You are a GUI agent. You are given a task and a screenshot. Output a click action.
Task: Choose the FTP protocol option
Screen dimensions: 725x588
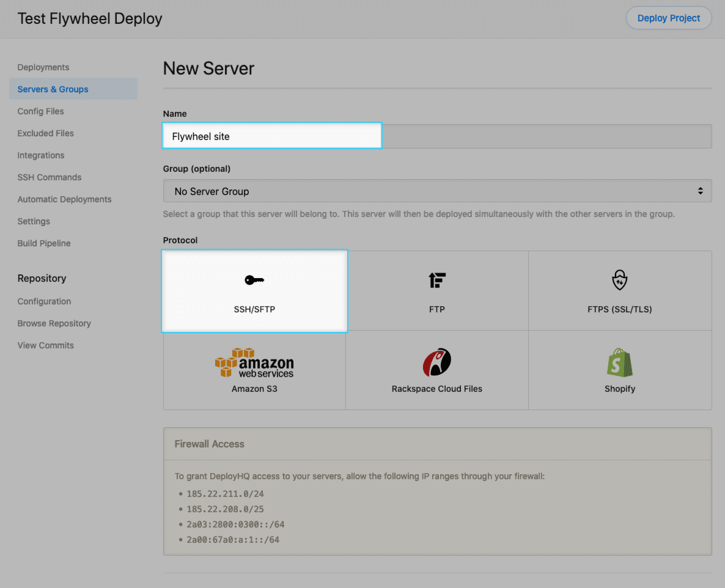coord(436,290)
